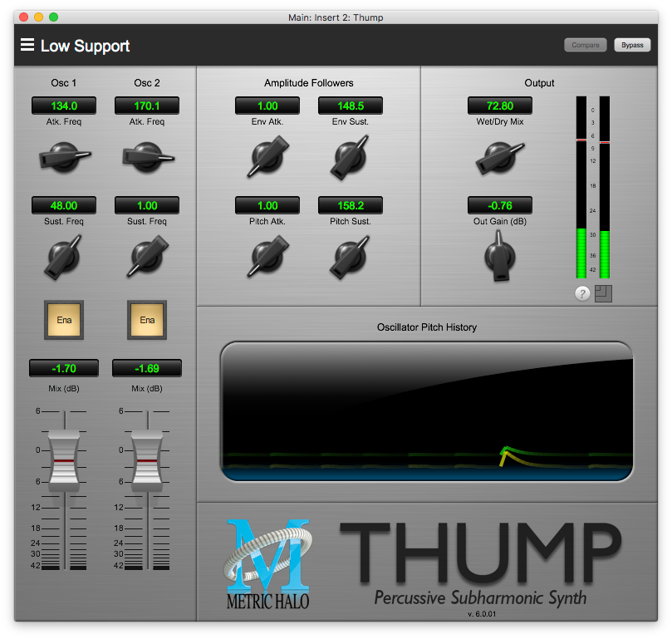The image size is (672, 639).
Task: Open the hamburger preset menu
Action: pos(27,46)
